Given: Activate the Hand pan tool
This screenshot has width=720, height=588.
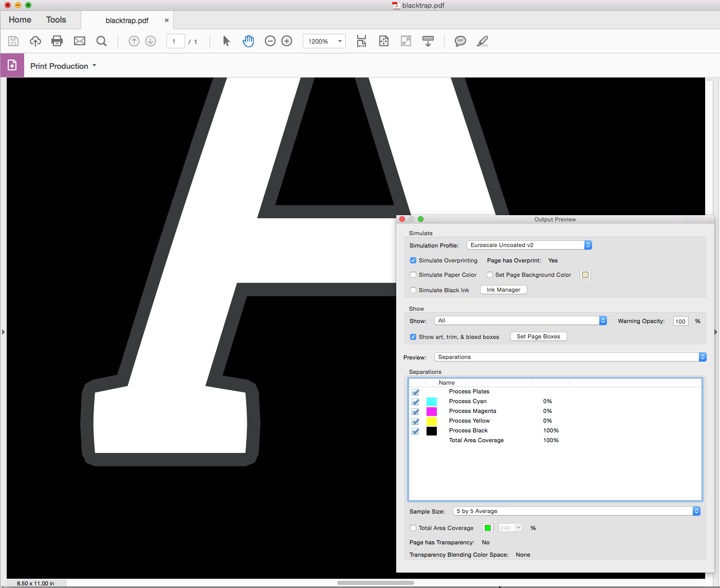Looking at the screenshot, I should pos(248,41).
